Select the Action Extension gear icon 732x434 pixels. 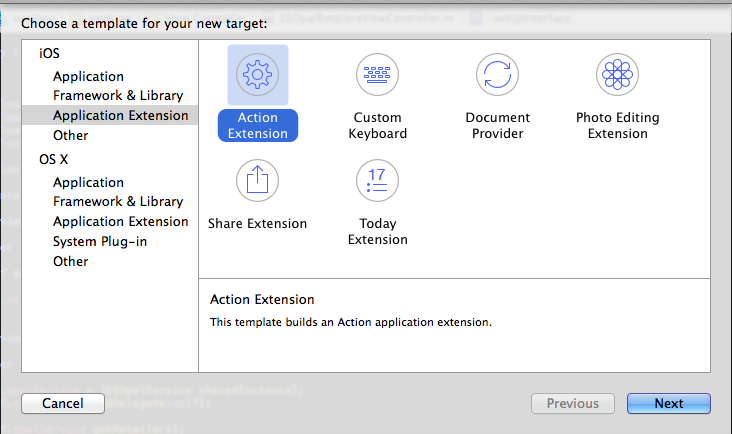tap(258, 74)
